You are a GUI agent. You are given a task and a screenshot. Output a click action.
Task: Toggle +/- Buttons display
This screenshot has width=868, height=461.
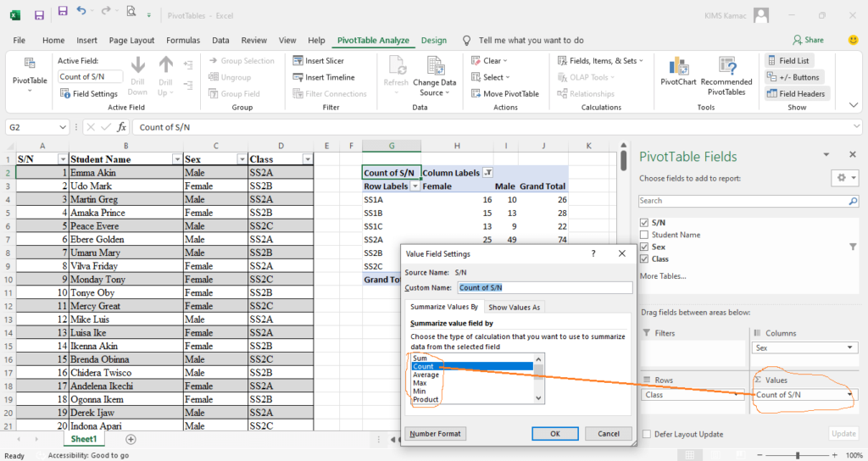793,77
